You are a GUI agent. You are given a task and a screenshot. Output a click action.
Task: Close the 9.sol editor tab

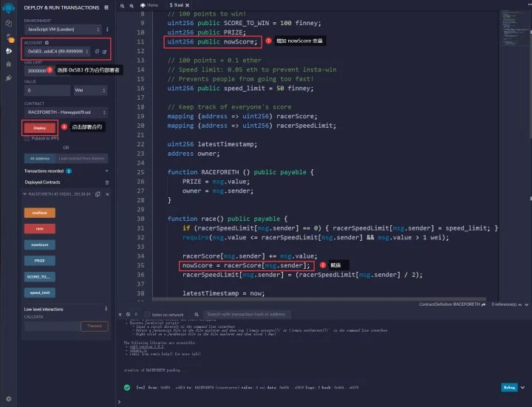(x=187, y=5)
